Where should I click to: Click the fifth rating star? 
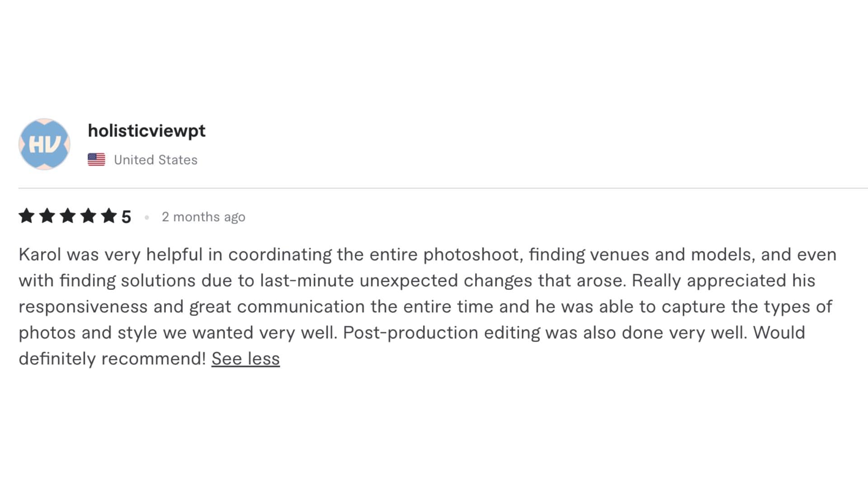pos(109,216)
